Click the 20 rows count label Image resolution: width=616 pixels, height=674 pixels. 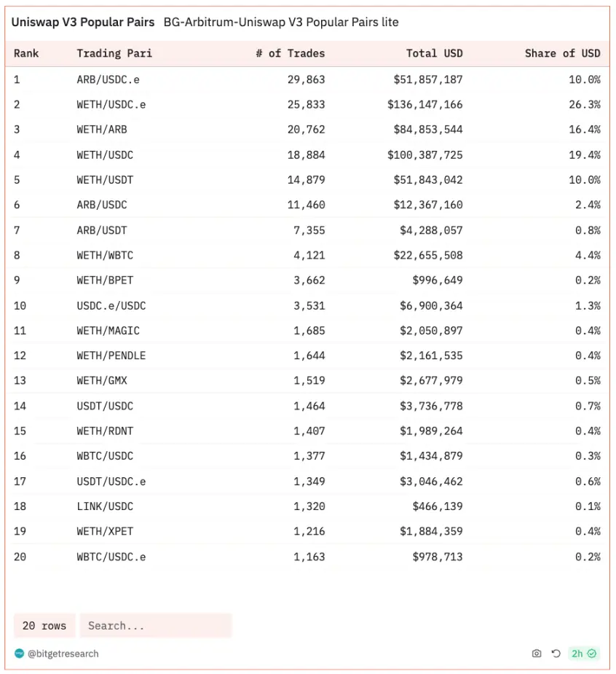(44, 625)
